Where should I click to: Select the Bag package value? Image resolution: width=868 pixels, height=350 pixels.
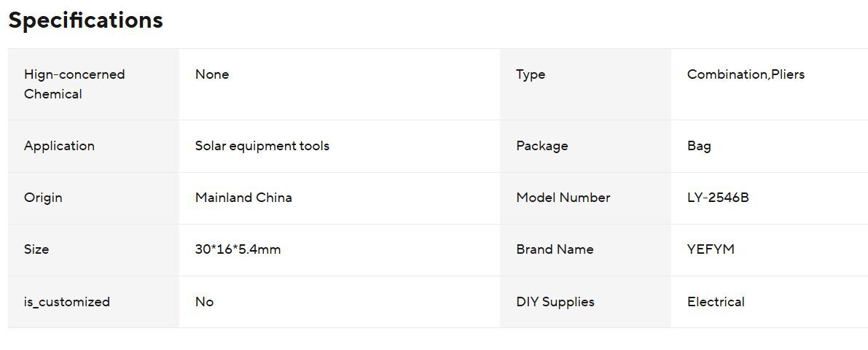click(x=699, y=146)
